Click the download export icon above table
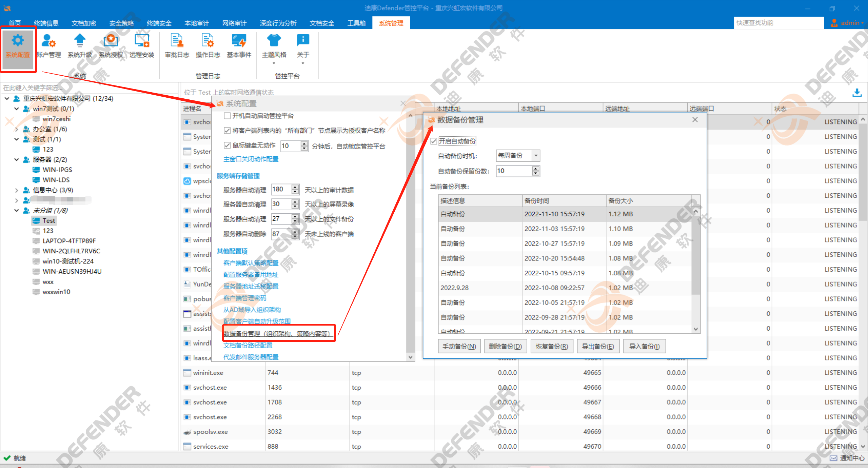 [x=857, y=93]
